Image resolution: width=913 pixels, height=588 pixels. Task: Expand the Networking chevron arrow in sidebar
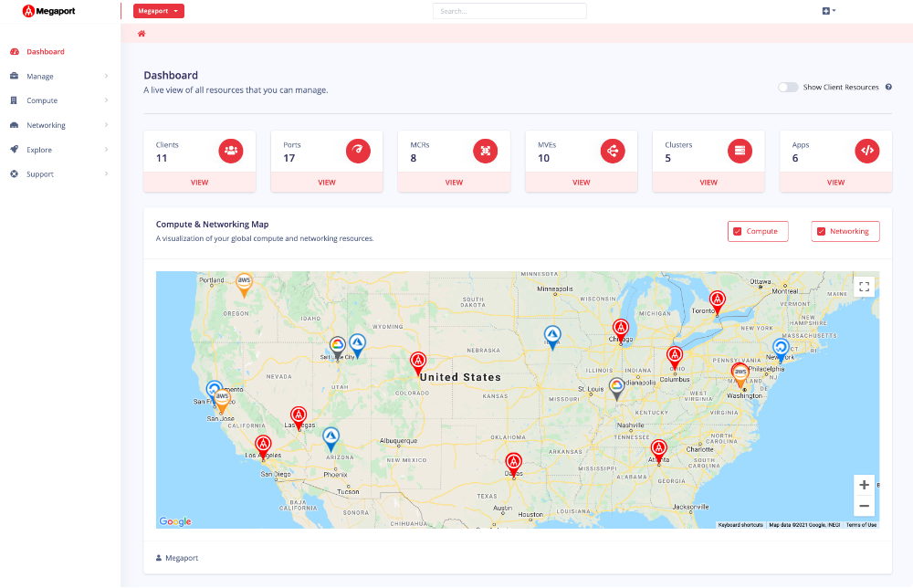pos(106,125)
